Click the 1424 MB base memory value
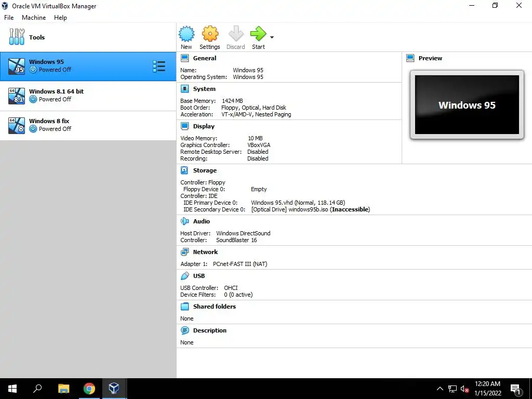The height and width of the screenshot is (399, 532). click(232, 101)
